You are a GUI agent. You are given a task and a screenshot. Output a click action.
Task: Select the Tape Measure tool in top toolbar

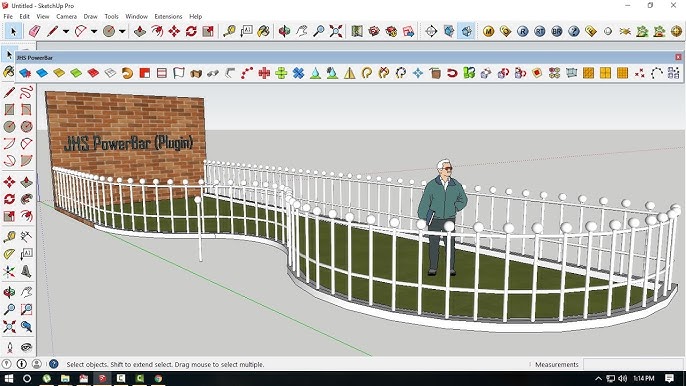229,31
